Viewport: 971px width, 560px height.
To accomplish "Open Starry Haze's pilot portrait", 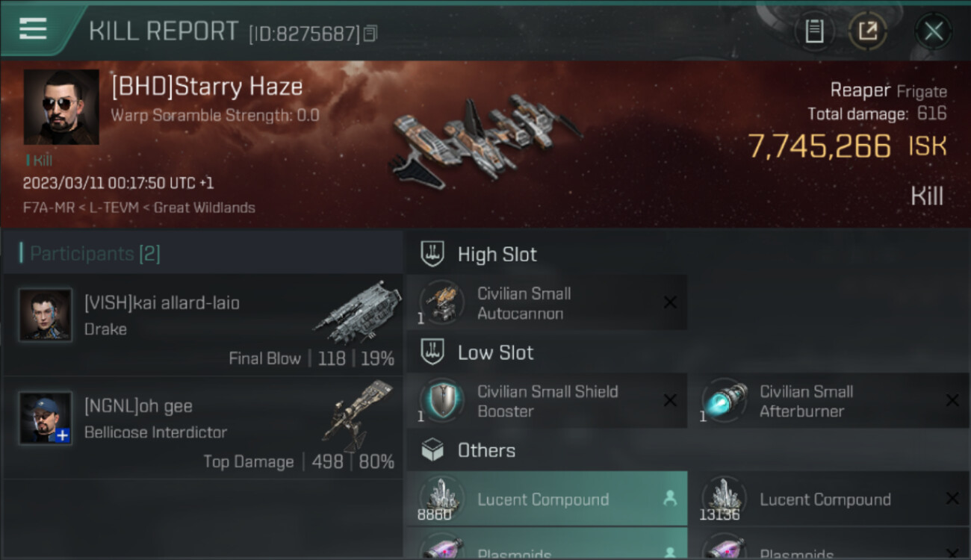I will pos(61,107).
